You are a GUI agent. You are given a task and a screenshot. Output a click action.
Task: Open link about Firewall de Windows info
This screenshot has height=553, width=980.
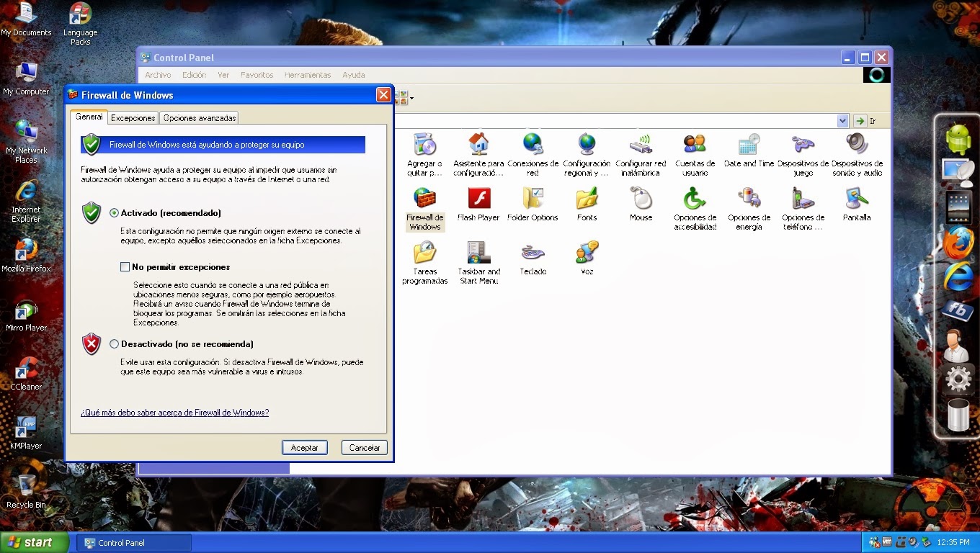click(175, 413)
